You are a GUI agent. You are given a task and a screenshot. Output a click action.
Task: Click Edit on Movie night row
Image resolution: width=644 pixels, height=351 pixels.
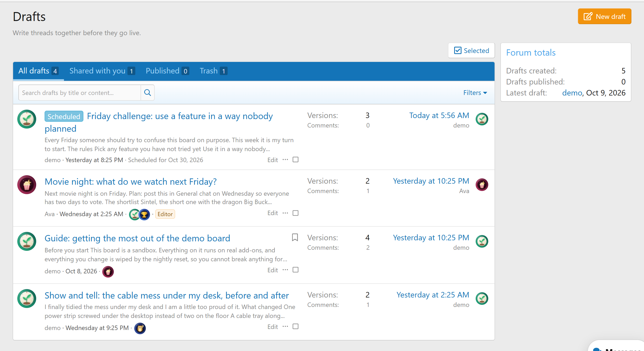point(273,213)
